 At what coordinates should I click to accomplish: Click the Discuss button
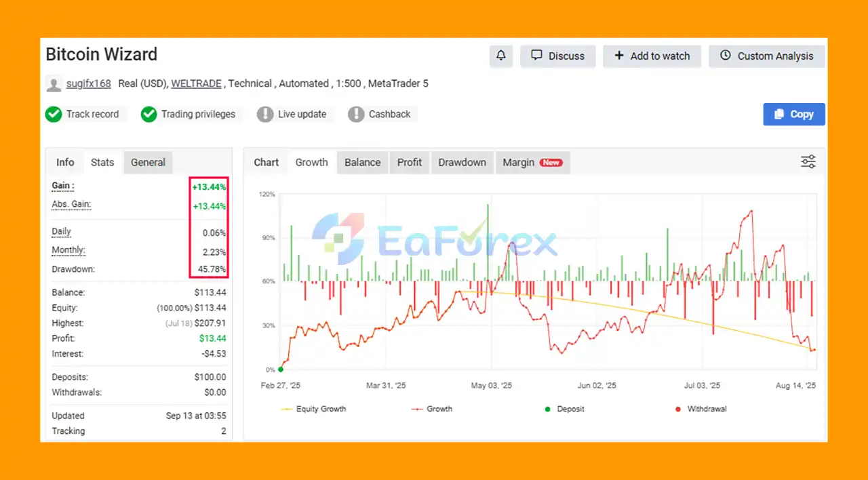tap(557, 56)
